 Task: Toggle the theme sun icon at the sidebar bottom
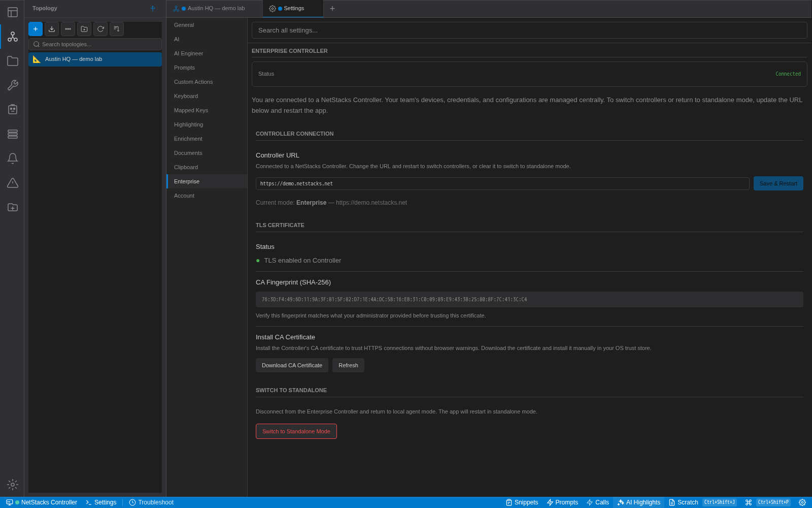[x=13, y=485]
